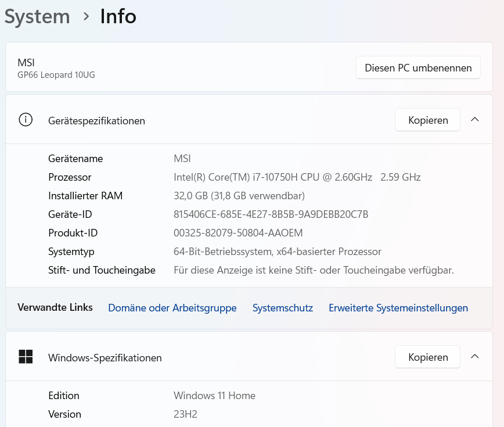Click the Geräte-ID label
This screenshot has height=427, width=504.
[x=70, y=214]
